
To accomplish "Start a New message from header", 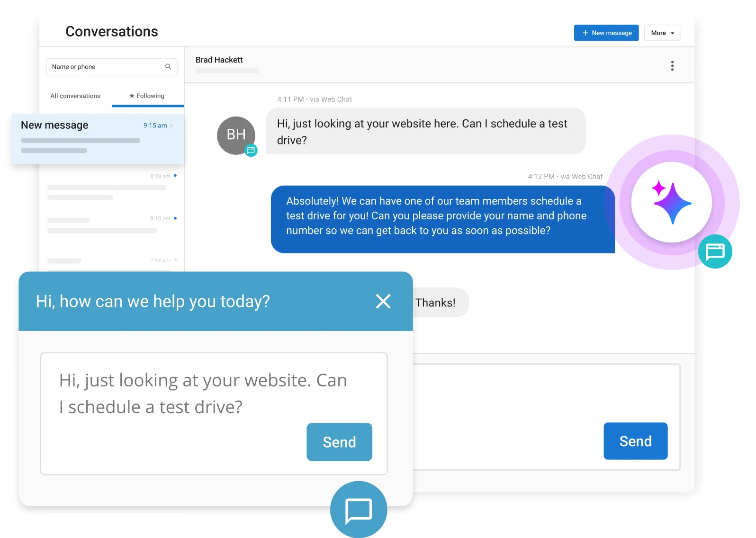I will point(606,33).
